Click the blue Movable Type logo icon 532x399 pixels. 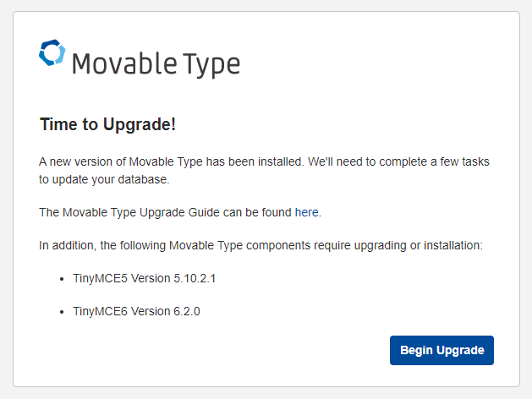point(52,53)
